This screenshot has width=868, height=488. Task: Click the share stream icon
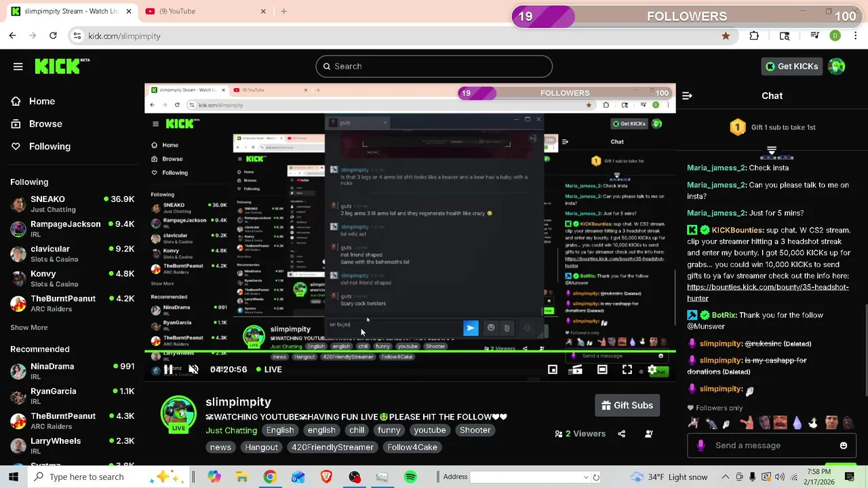pos(622,434)
